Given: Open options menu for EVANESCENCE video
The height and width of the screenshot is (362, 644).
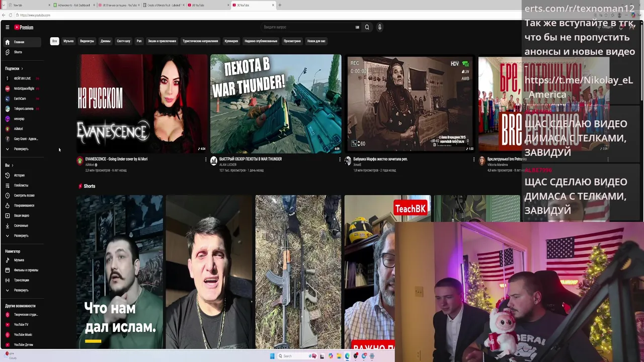Looking at the screenshot, I should [205, 160].
